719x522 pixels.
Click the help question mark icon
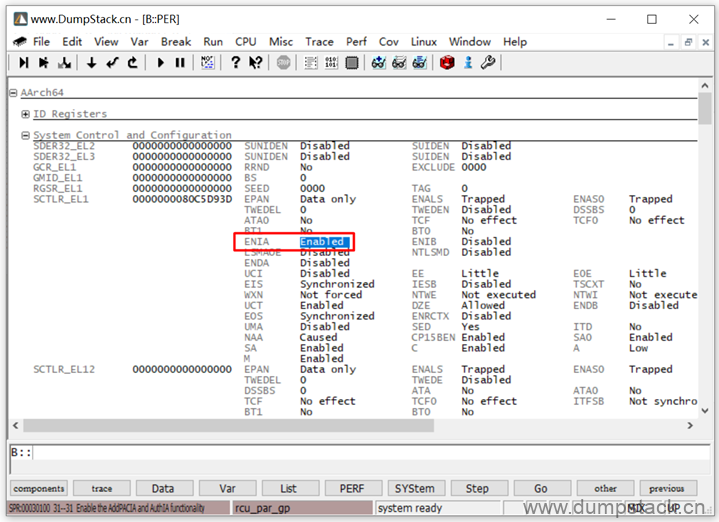click(236, 62)
